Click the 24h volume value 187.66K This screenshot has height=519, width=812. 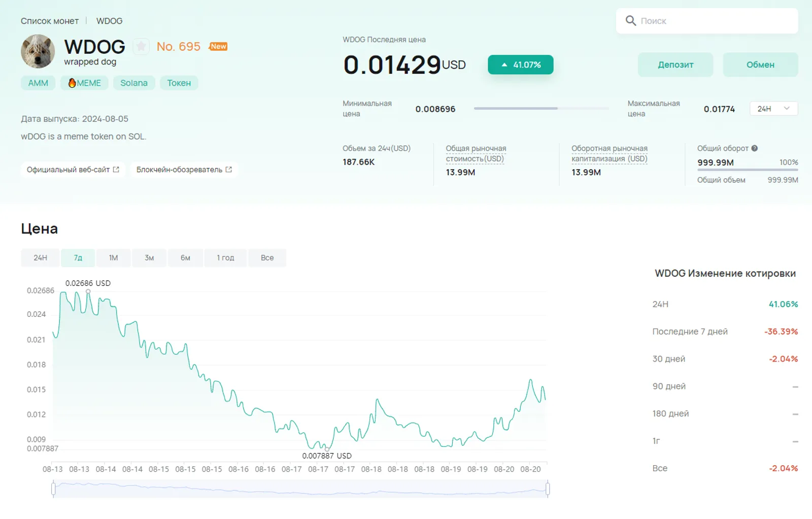[x=359, y=162]
